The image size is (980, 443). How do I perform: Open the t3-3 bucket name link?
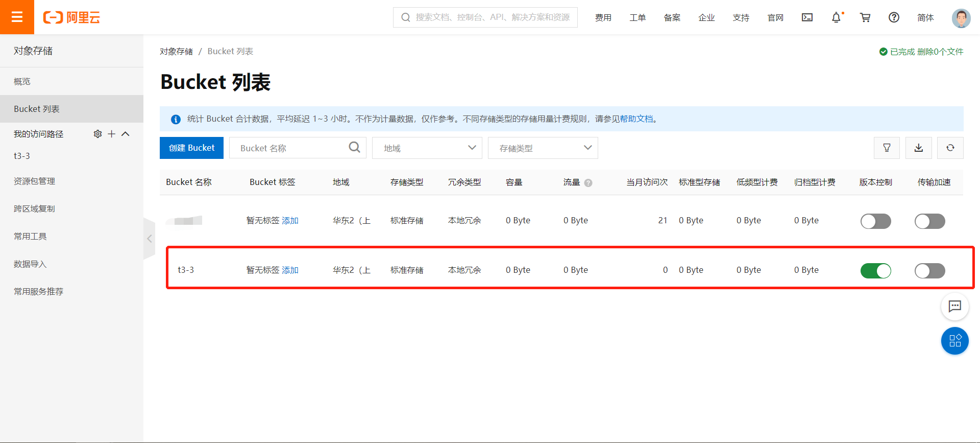[186, 270]
